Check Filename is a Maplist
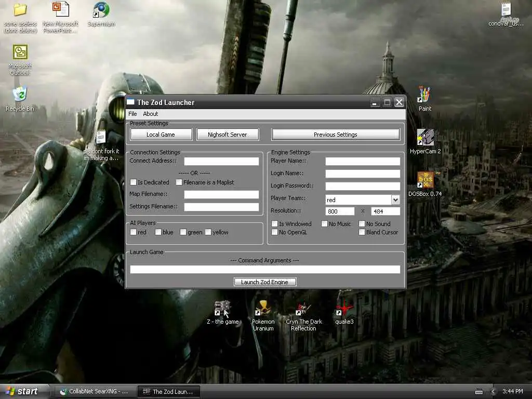Screen dimensions: 532x399 [x=179, y=182]
